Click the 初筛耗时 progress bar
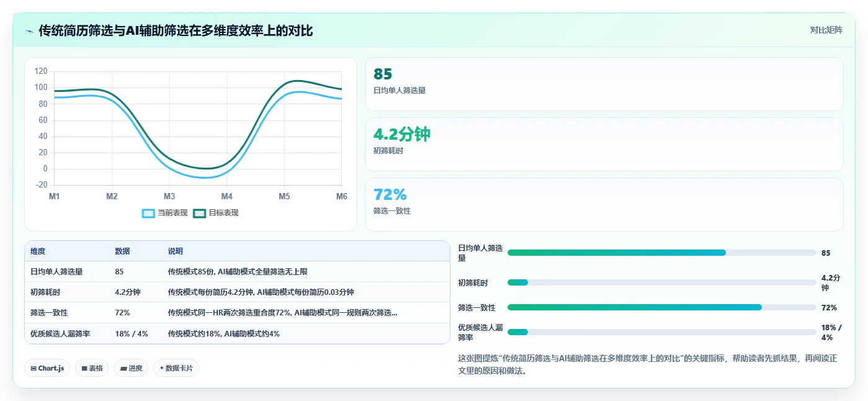The height and width of the screenshot is (401, 868). coord(661,282)
